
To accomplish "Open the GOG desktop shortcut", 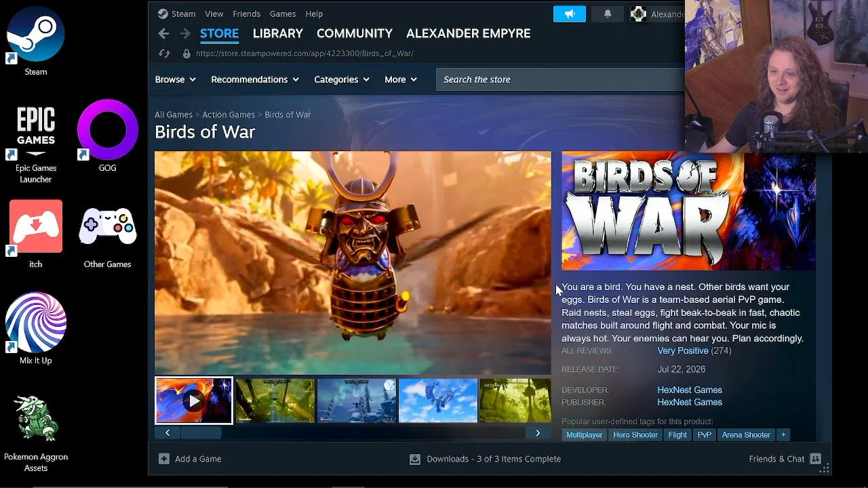I will 107,136.
